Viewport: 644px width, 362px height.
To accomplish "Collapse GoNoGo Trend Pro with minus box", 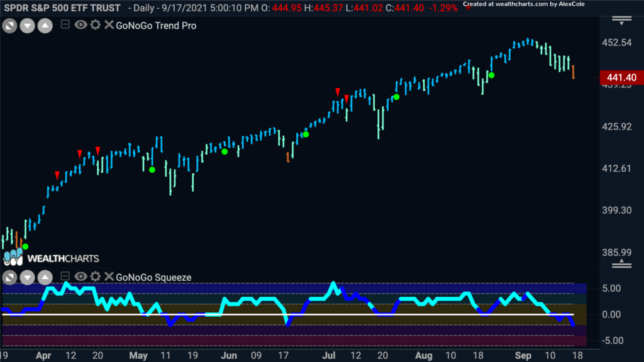I will 65,25.
